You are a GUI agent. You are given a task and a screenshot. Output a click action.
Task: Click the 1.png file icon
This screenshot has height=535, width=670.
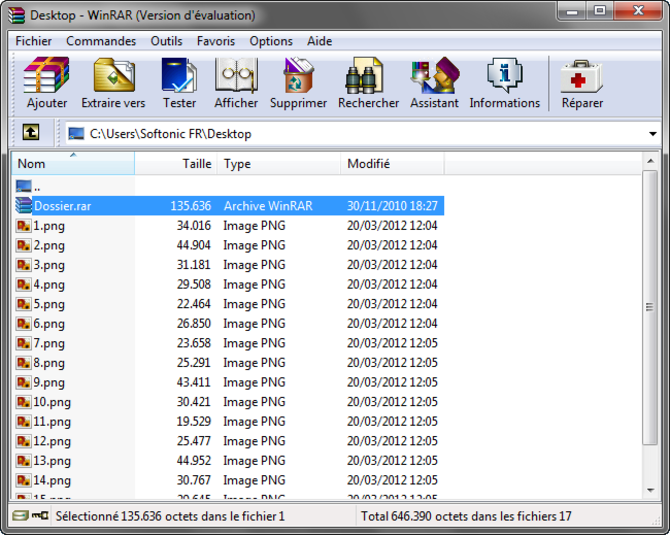point(24,225)
